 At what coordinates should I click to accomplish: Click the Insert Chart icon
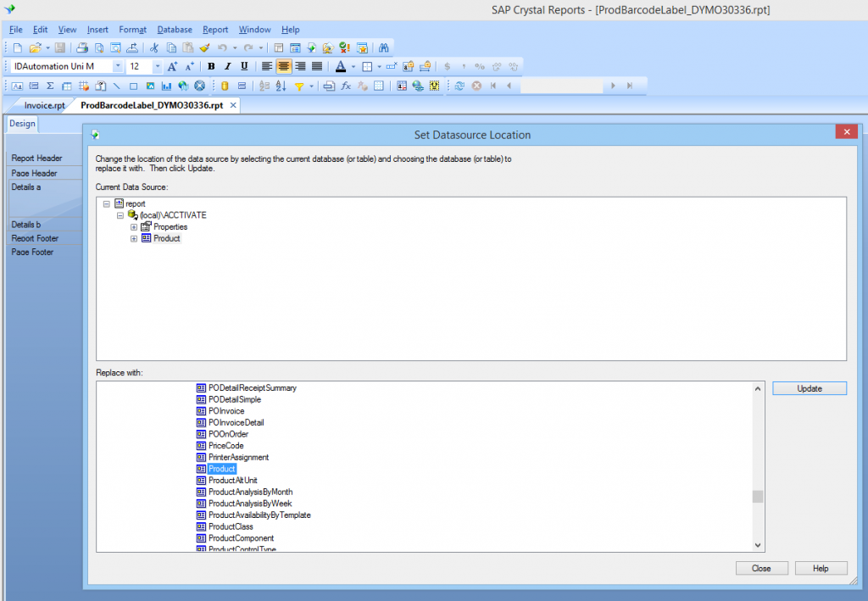click(x=167, y=86)
